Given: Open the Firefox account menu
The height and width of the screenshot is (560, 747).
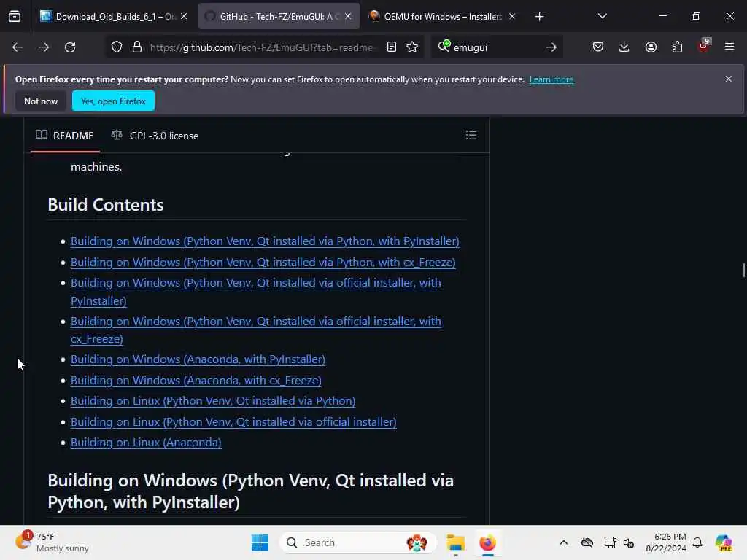Looking at the screenshot, I should (x=651, y=47).
